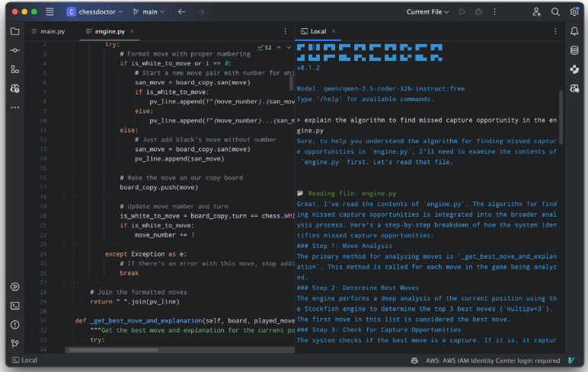This screenshot has height=372, width=588.
Task: Click the terminal vertical scrollbar thumb
Action: click(561, 118)
